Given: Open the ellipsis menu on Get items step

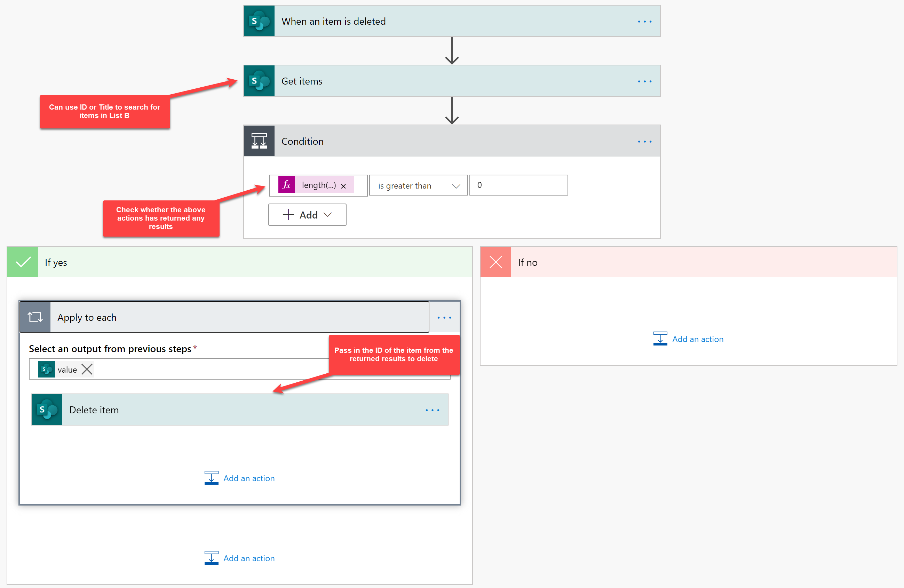Looking at the screenshot, I should pyautogui.click(x=645, y=80).
